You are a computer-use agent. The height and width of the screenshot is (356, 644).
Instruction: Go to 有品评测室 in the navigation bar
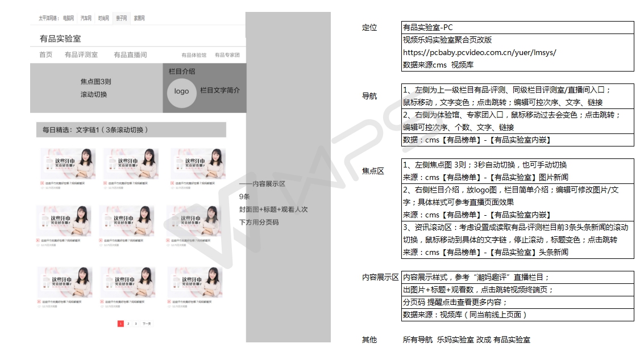point(81,55)
